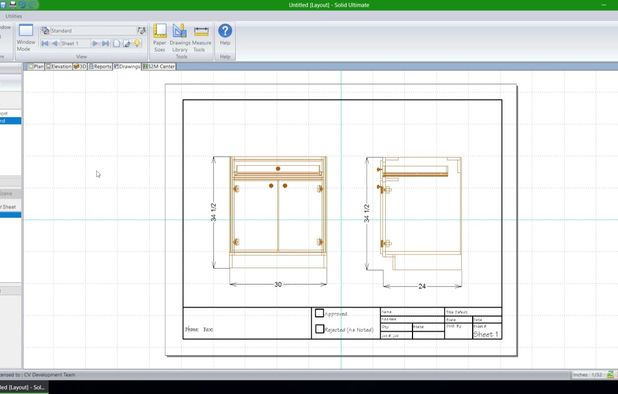Screen dimensions: 618x394
Task: Click the save icon in the title bar
Action: pos(3,5)
